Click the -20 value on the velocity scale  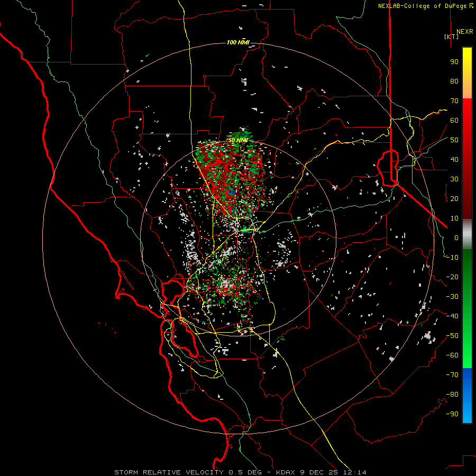tap(452, 277)
